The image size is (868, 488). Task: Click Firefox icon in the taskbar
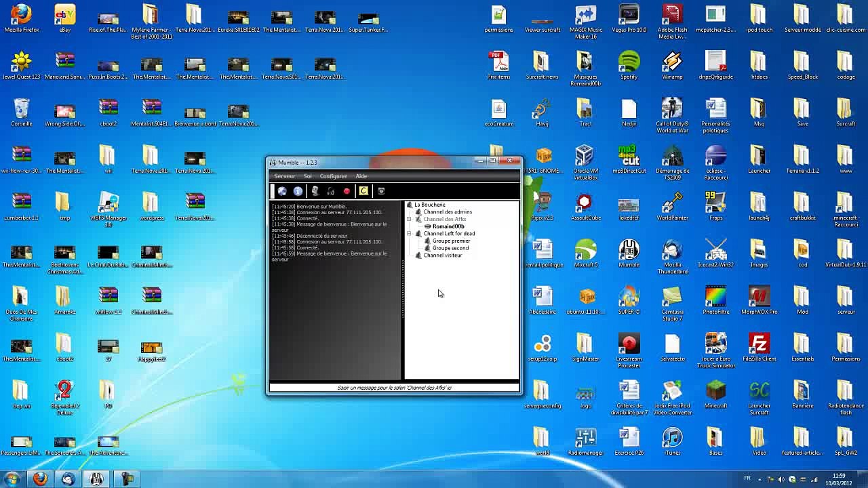point(40,479)
